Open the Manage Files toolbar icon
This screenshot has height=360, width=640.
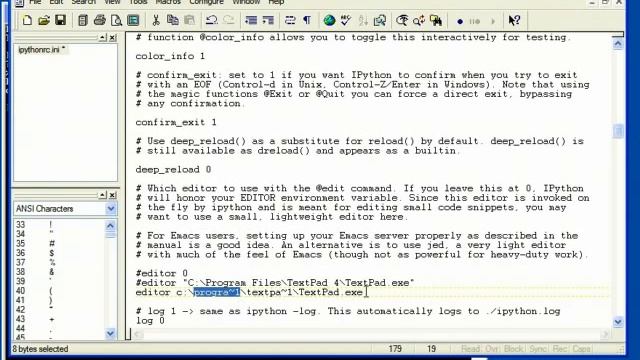pos(83,20)
